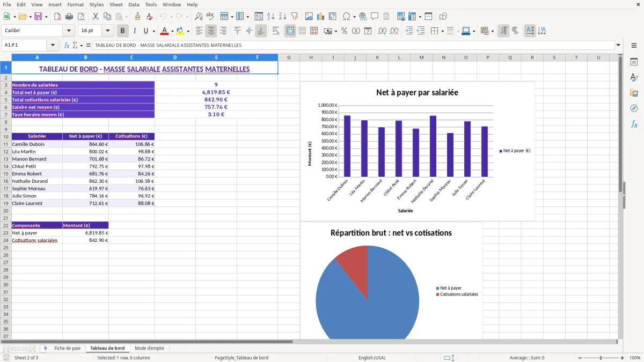Open the Styles menu
Image resolution: width=644 pixels, height=362 pixels.
97,4
